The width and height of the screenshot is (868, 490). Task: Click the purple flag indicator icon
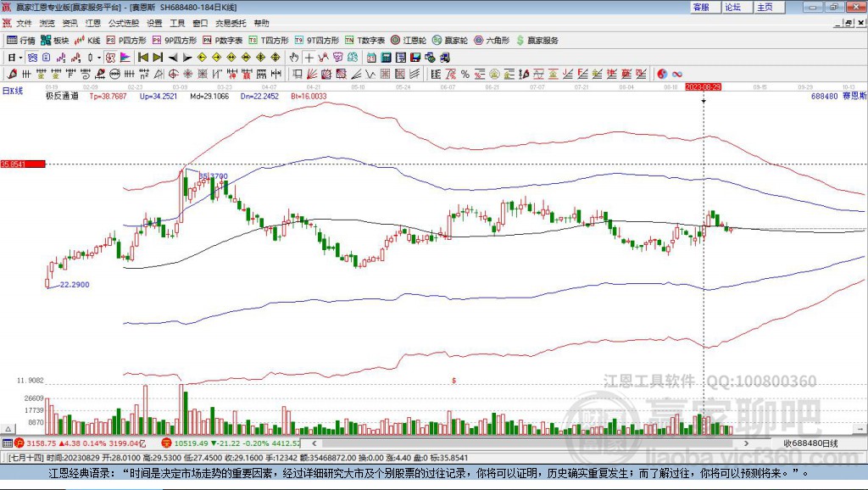coord(125,58)
